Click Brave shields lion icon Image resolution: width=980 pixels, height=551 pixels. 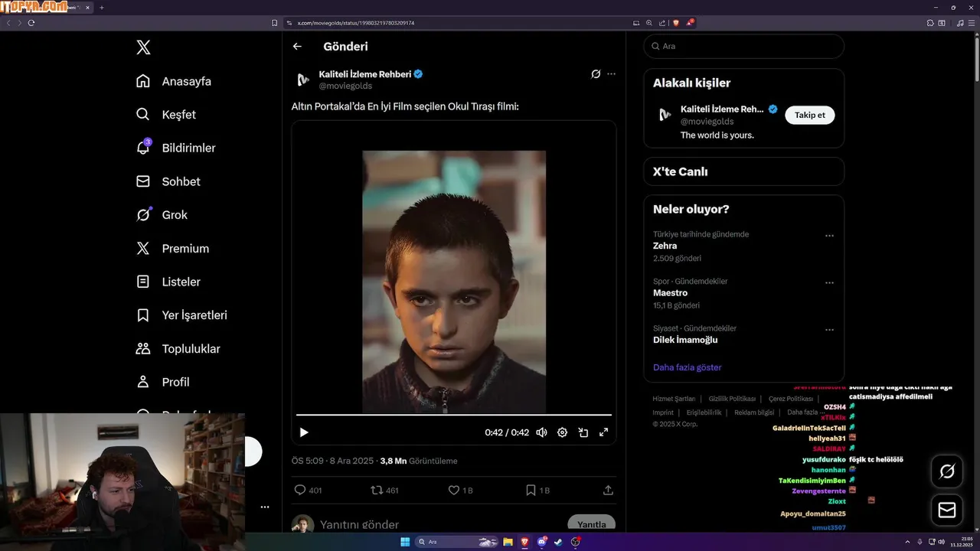(x=676, y=23)
